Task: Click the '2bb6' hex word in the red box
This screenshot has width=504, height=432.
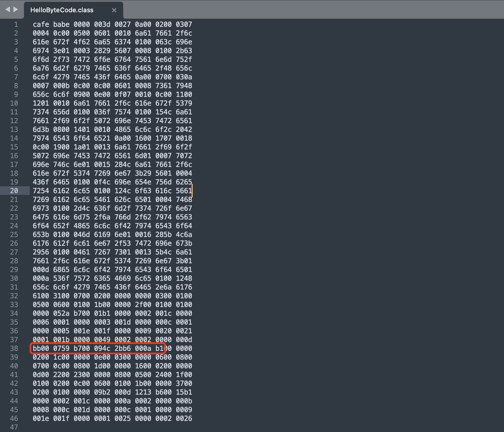Action: (123, 349)
